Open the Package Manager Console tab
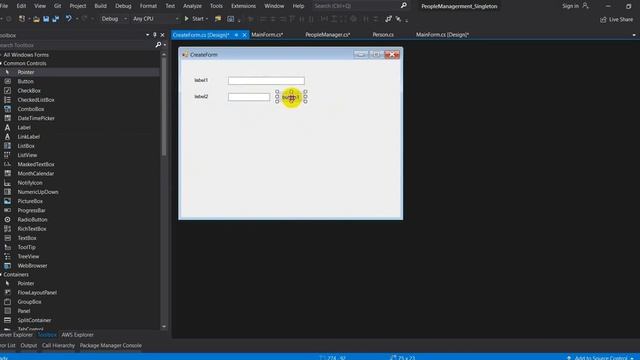This screenshot has height=360, width=640. (111, 345)
